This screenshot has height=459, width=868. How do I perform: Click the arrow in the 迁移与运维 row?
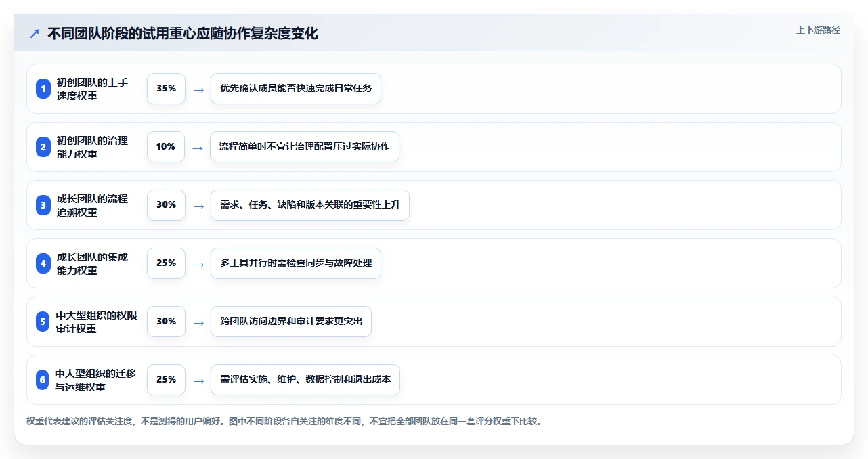tap(198, 380)
